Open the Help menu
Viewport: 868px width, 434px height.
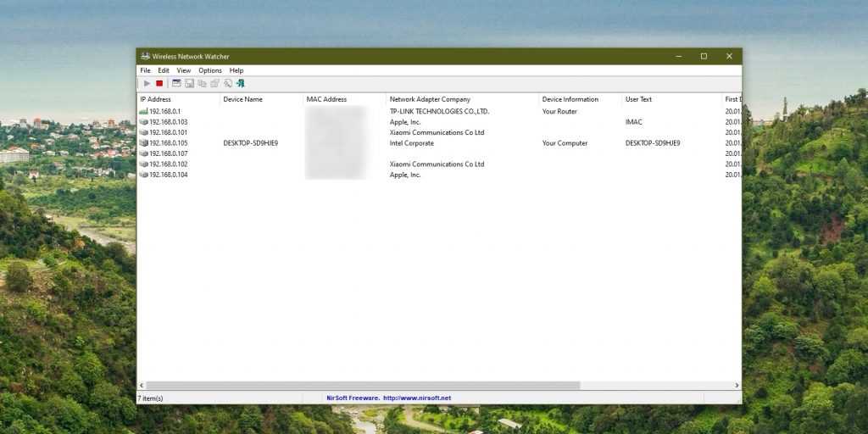(x=236, y=70)
